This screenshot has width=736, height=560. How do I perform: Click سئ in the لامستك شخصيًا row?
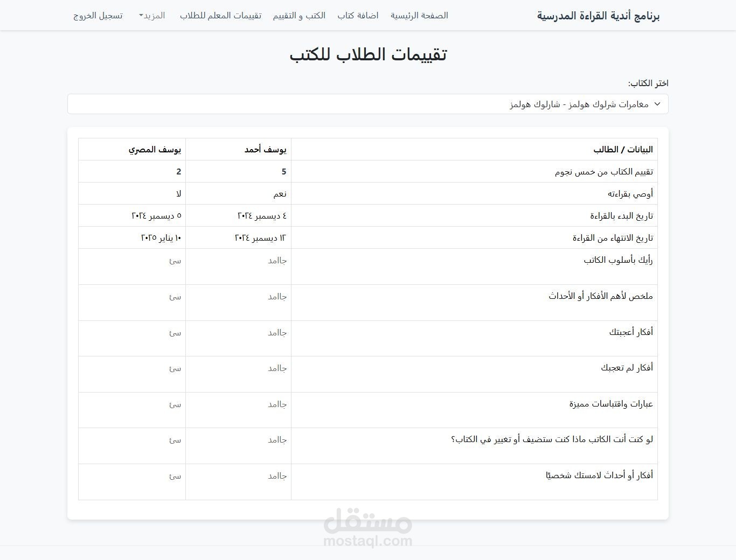175,476
